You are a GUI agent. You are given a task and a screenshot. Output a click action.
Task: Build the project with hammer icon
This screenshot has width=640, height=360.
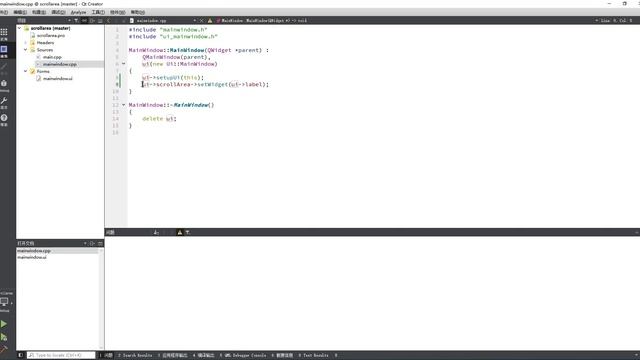(3, 348)
